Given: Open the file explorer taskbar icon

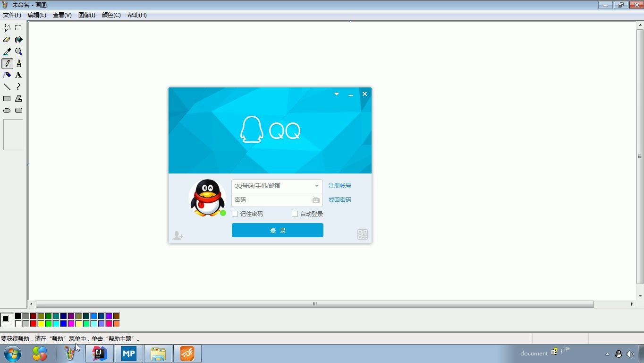Looking at the screenshot, I should pos(158,354).
